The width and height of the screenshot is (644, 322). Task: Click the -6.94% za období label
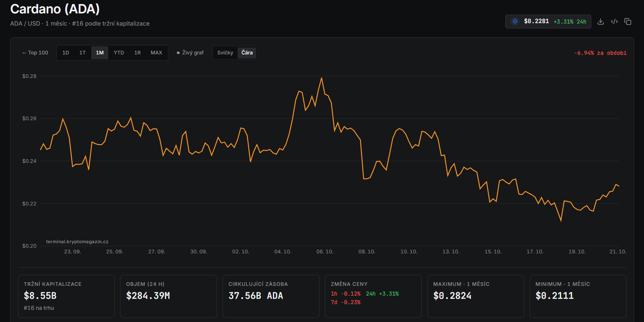tap(600, 53)
